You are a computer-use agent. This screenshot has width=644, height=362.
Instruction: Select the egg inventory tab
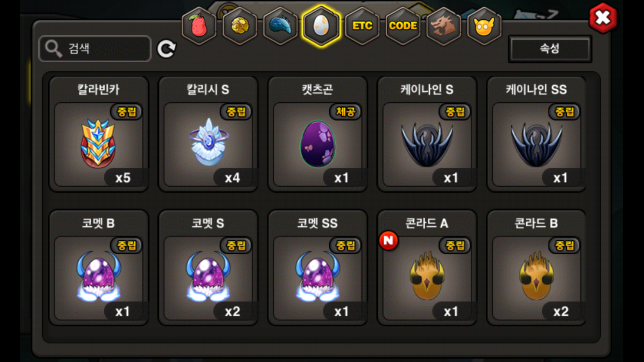(321, 26)
